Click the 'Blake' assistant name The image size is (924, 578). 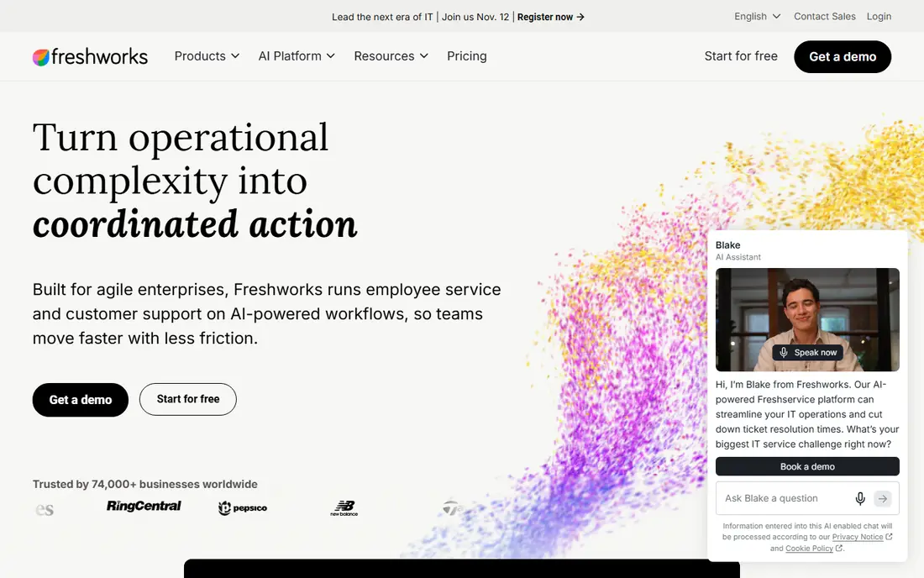point(727,245)
